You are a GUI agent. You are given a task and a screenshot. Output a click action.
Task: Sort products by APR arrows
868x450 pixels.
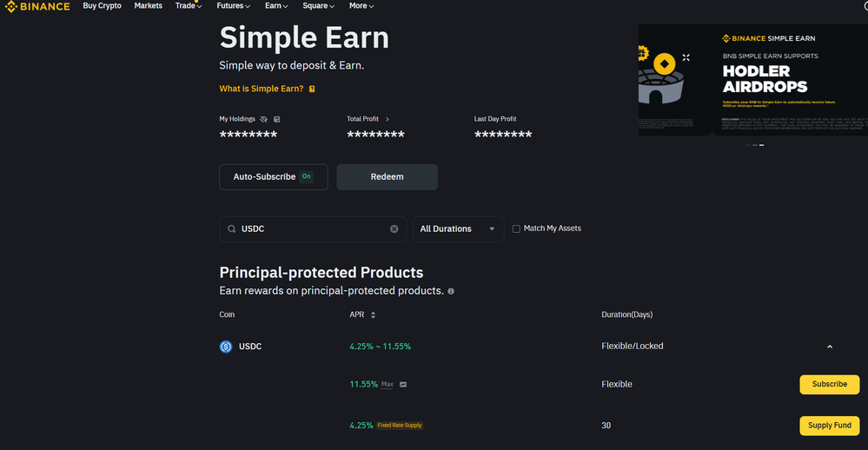(x=373, y=315)
